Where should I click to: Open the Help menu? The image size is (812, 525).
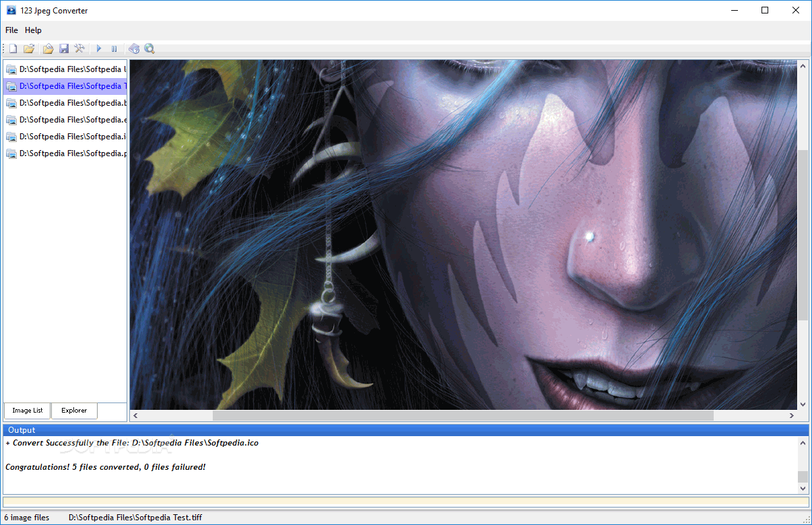click(x=33, y=30)
